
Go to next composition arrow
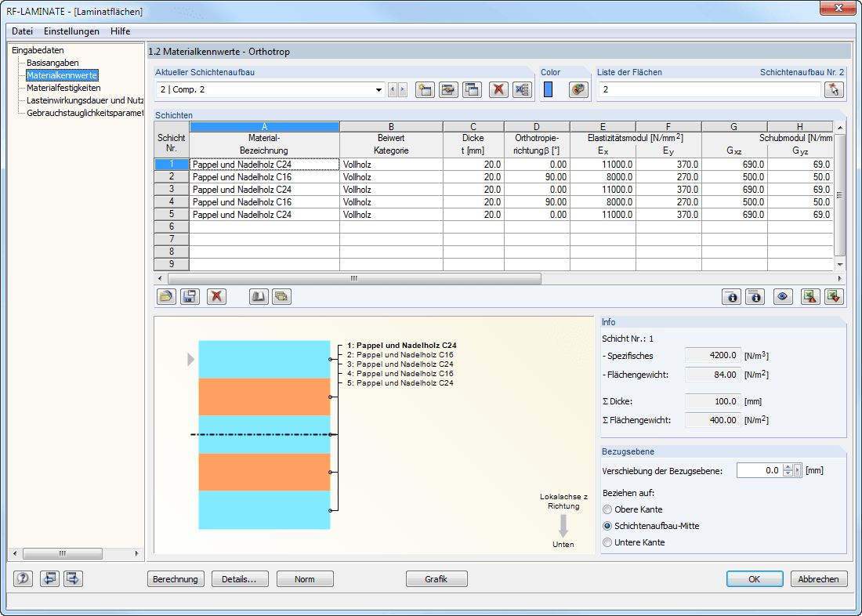pyautogui.click(x=403, y=89)
